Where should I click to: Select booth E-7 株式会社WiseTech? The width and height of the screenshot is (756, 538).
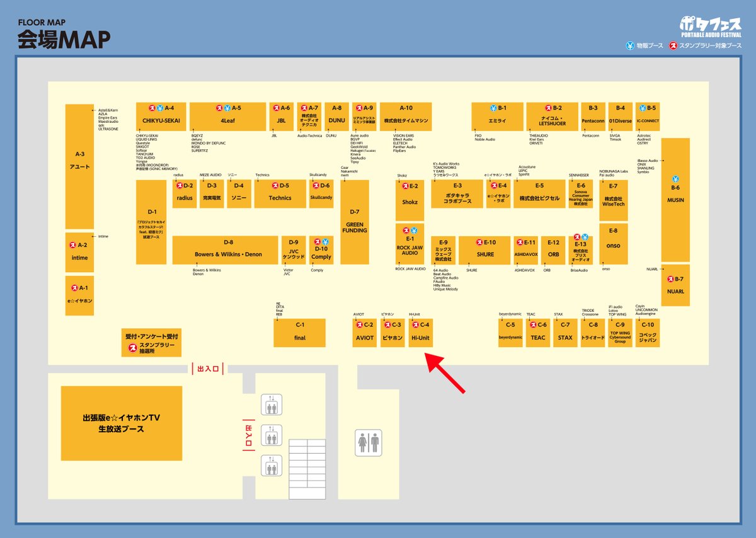point(613,200)
